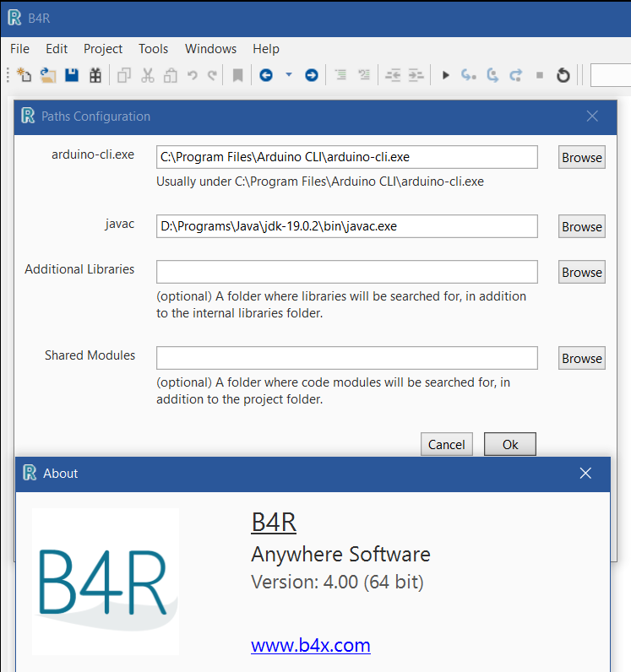Viewport: 631px width, 672px height.
Task: Navigate backward with the blue left arrow
Action: coord(266,75)
